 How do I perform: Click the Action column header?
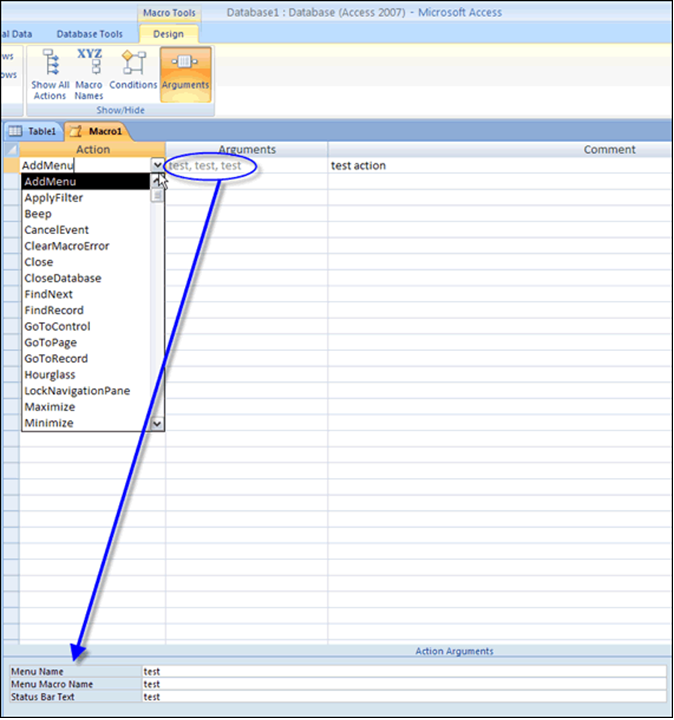click(x=93, y=150)
